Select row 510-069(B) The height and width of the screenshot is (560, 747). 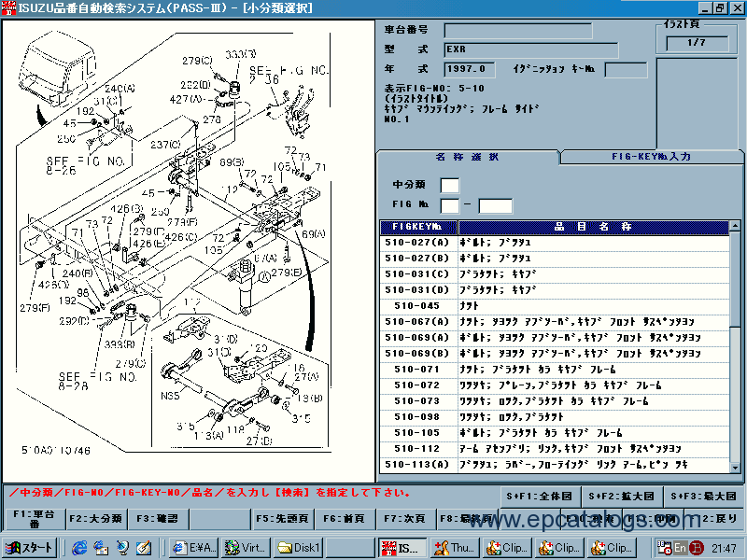coord(555,354)
